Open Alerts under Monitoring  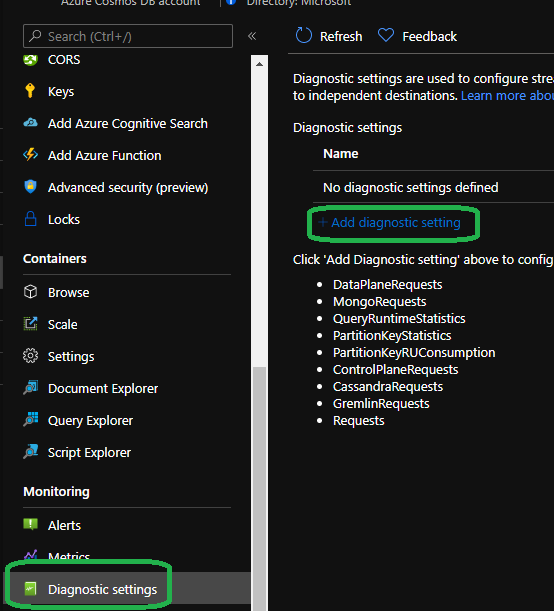(64, 526)
